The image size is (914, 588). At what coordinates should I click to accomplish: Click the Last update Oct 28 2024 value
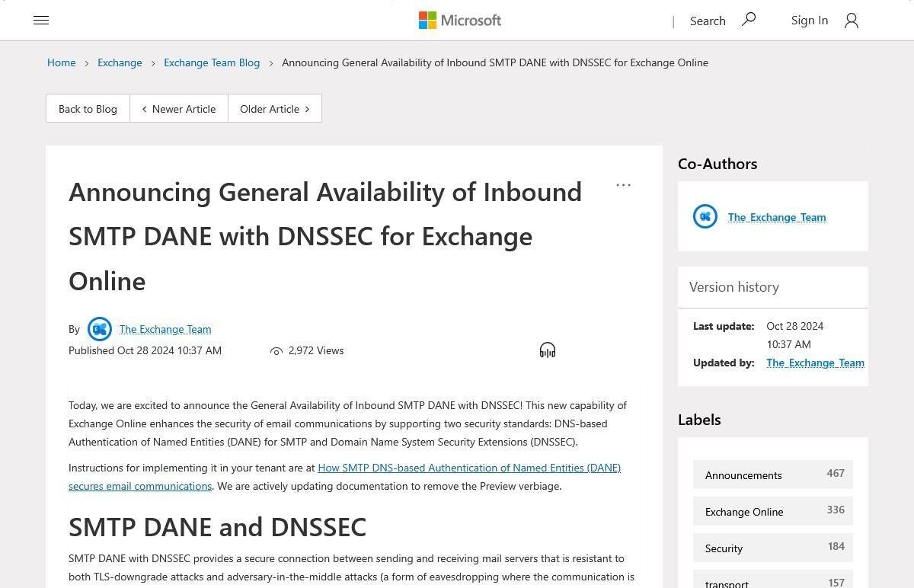click(x=794, y=335)
